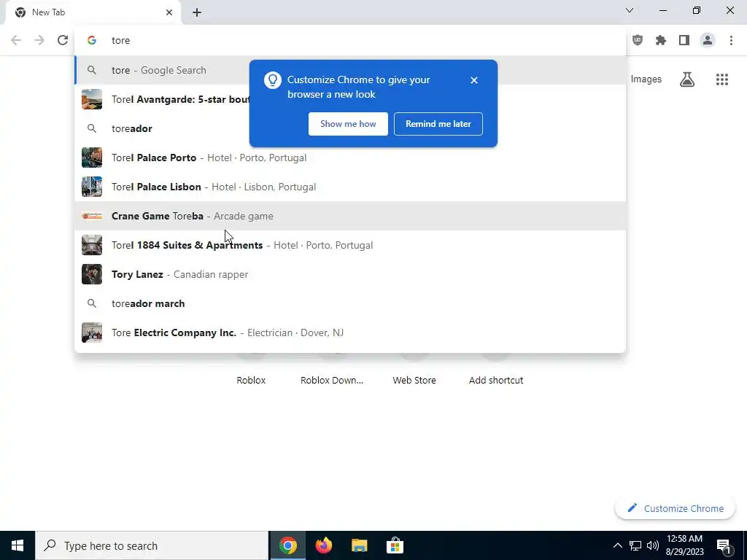Click the Customize Chrome button
Viewport: 747px width, 560px height.
click(x=675, y=508)
